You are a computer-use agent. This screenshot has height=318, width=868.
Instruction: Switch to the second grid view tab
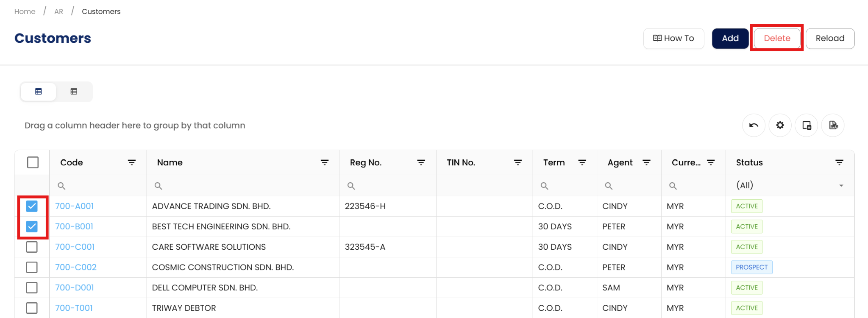tap(74, 92)
